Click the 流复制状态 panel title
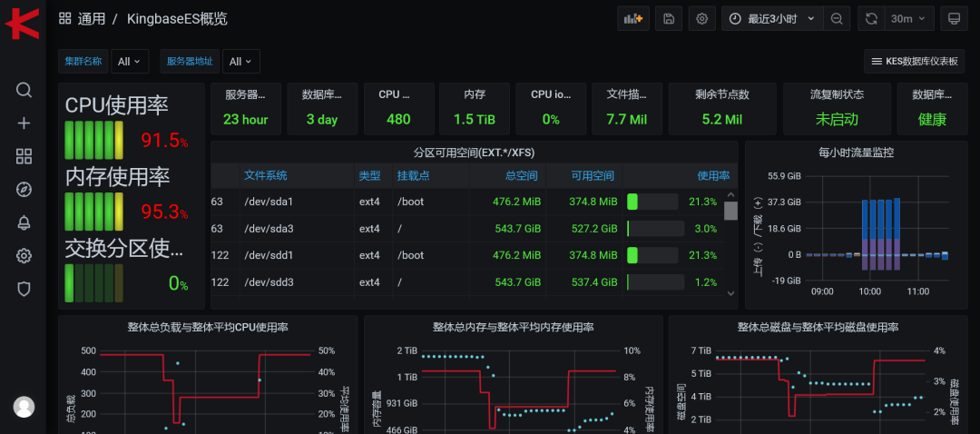 pyautogui.click(x=837, y=95)
